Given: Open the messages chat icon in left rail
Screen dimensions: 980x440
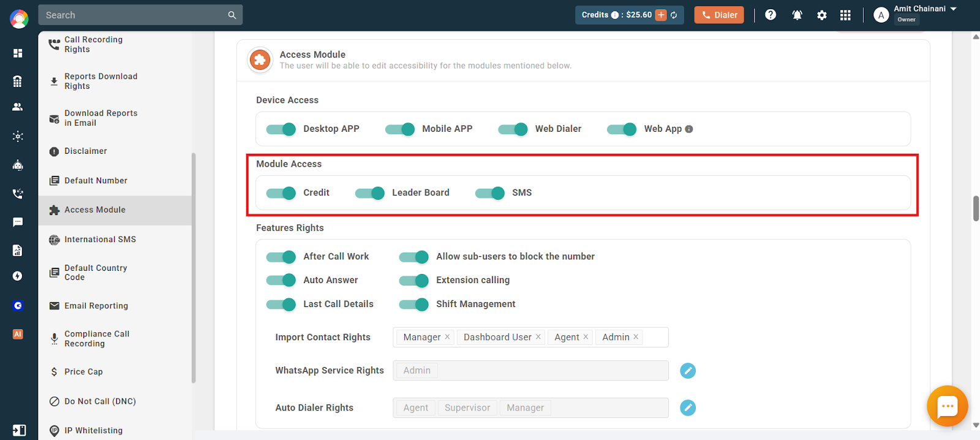Looking at the screenshot, I should (x=18, y=222).
